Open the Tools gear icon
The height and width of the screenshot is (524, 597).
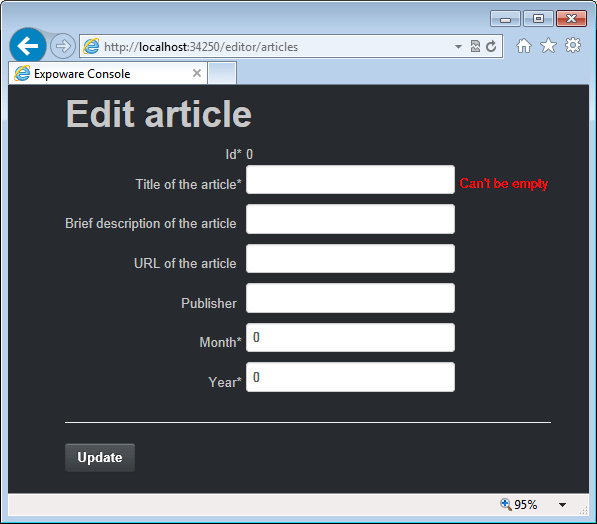[573, 45]
